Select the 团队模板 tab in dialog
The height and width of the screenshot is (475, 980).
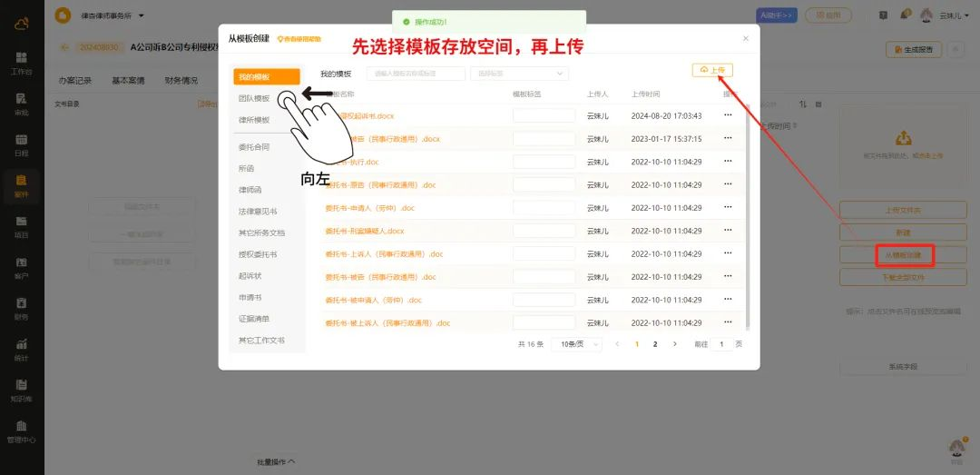[x=254, y=98]
